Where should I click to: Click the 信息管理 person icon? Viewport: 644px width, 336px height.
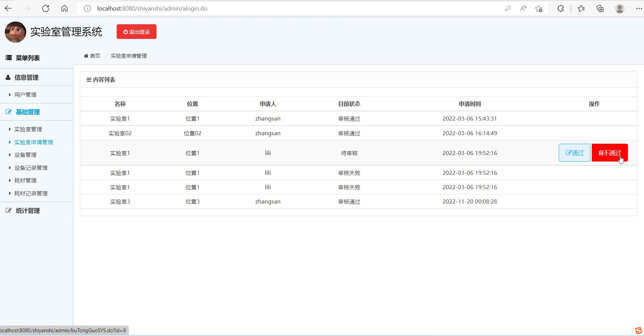point(8,78)
